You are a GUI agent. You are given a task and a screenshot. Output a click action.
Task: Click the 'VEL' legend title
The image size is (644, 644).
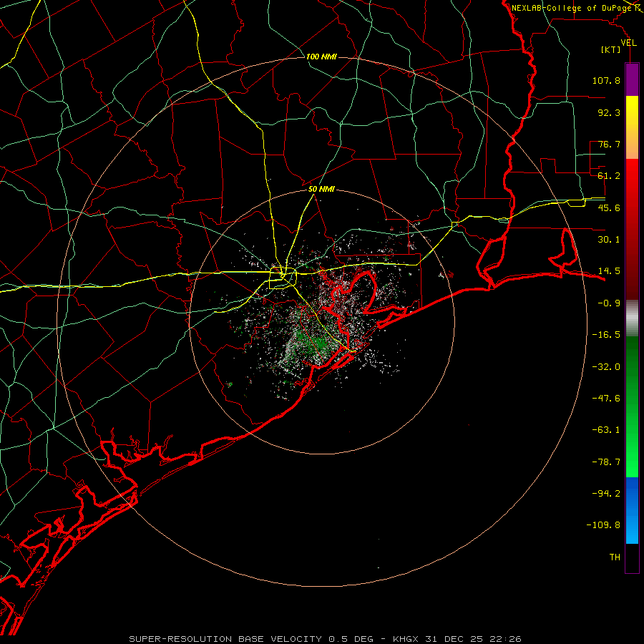pos(628,43)
